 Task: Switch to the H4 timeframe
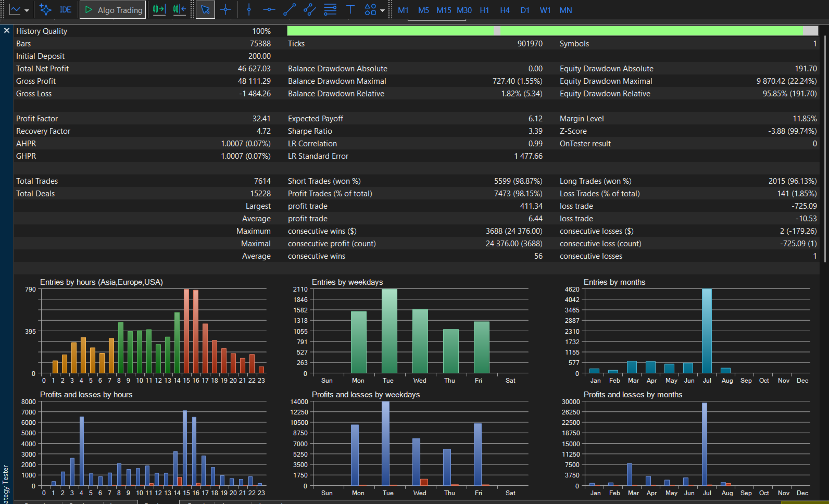click(505, 10)
